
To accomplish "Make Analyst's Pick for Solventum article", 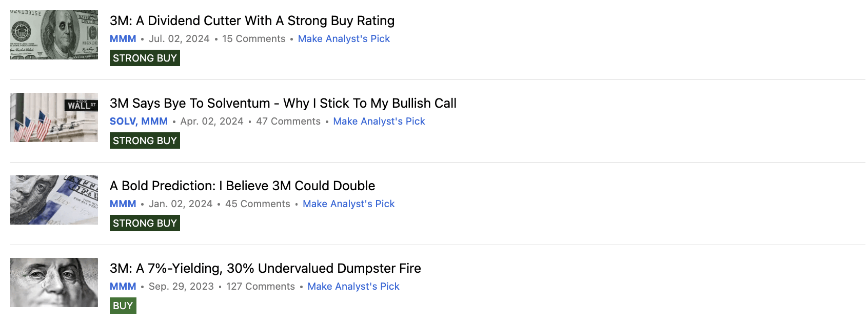I will [379, 122].
